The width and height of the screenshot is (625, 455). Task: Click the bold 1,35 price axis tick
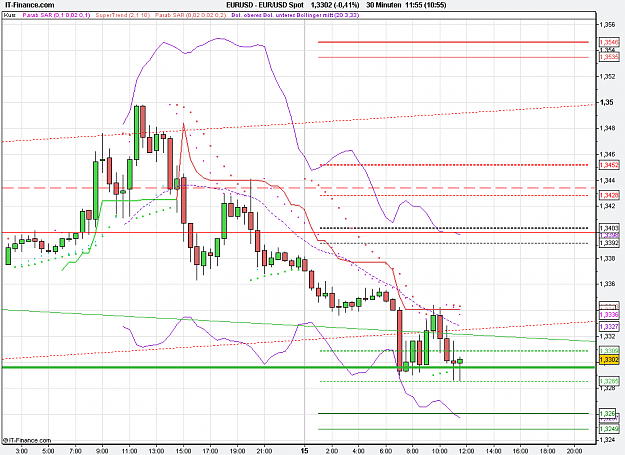(607, 102)
